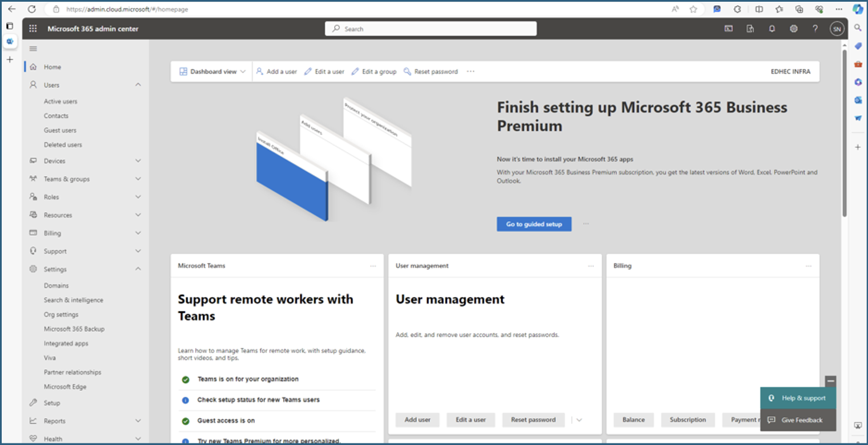Open the SN account profile avatar

coord(837,29)
